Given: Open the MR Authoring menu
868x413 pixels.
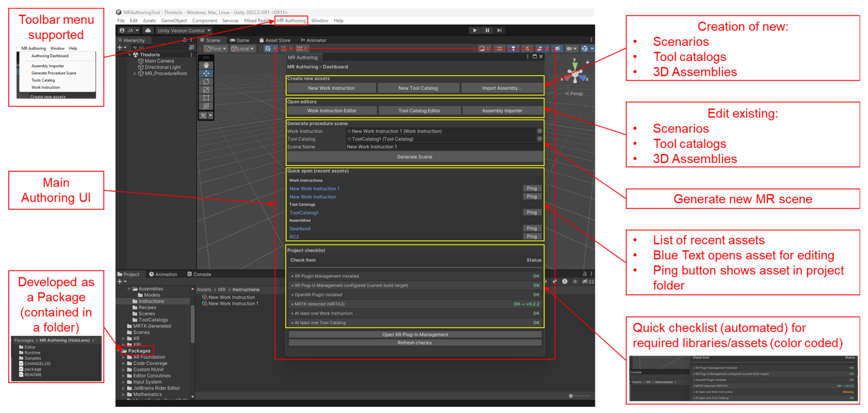Looking at the screenshot, I should pyautogui.click(x=291, y=20).
